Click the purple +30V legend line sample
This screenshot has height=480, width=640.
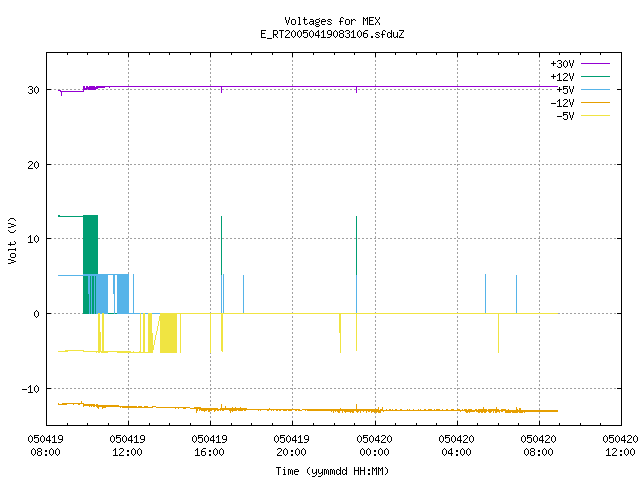coord(595,64)
